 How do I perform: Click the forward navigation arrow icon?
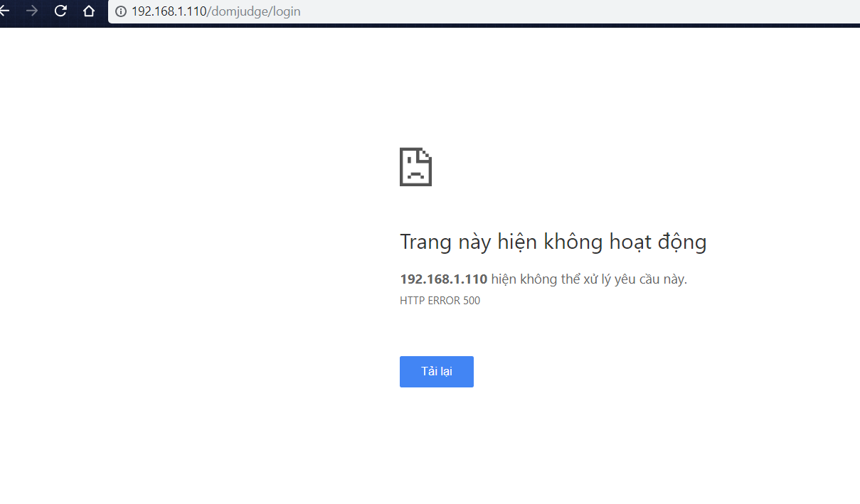tap(31, 11)
